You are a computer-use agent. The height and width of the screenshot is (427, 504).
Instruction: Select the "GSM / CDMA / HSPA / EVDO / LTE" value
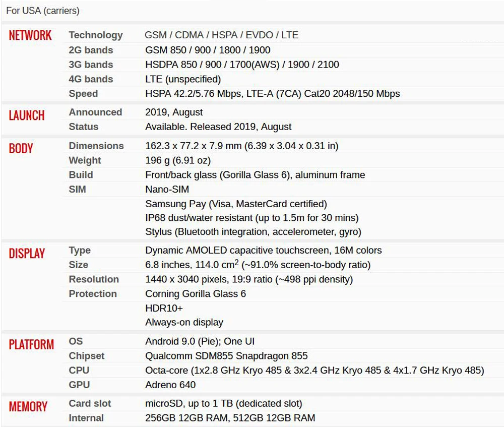click(x=221, y=35)
